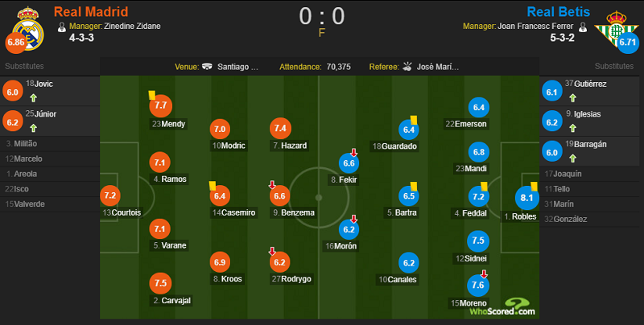Click Robles' yellow card icon
The image size is (644, 325).
(x=534, y=187)
